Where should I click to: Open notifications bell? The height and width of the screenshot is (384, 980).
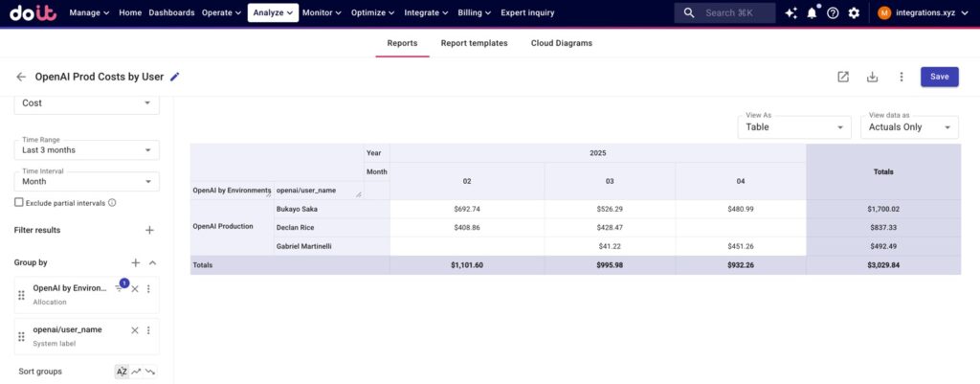(812, 13)
